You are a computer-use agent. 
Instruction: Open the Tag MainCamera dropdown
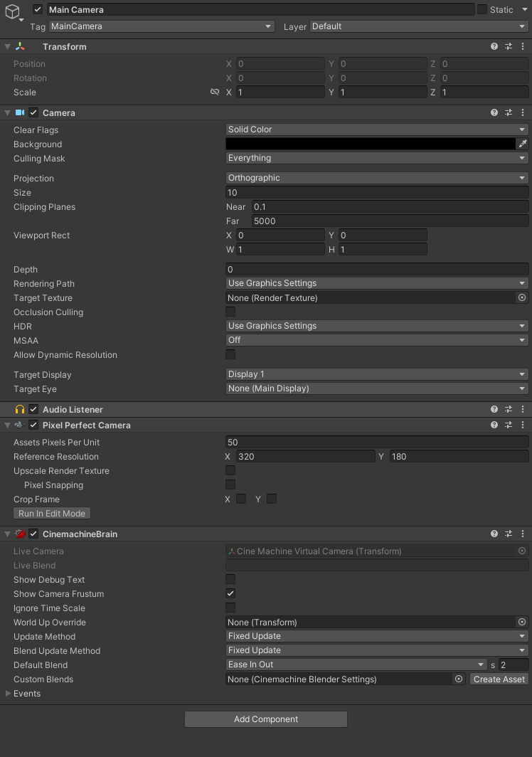[x=161, y=26]
